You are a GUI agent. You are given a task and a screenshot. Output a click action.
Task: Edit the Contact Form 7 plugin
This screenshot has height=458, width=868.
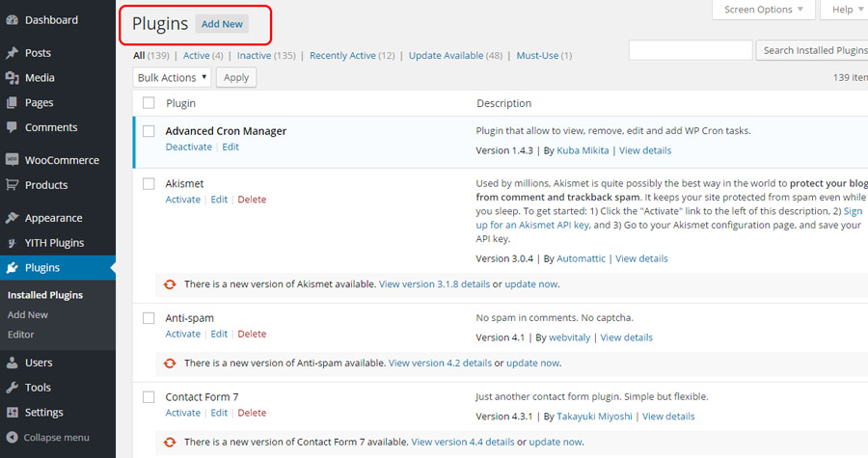[x=219, y=413]
